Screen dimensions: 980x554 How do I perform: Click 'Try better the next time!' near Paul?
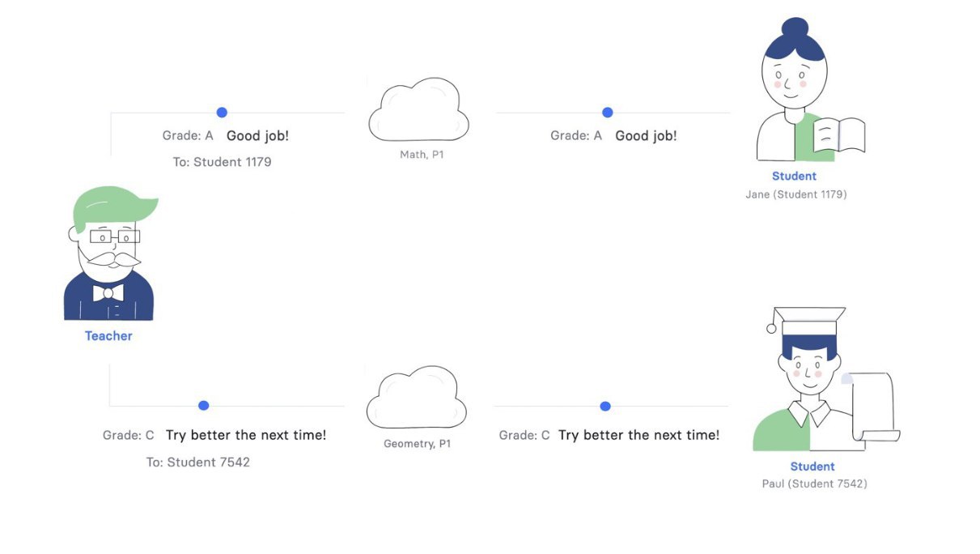click(x=638, y=435)
